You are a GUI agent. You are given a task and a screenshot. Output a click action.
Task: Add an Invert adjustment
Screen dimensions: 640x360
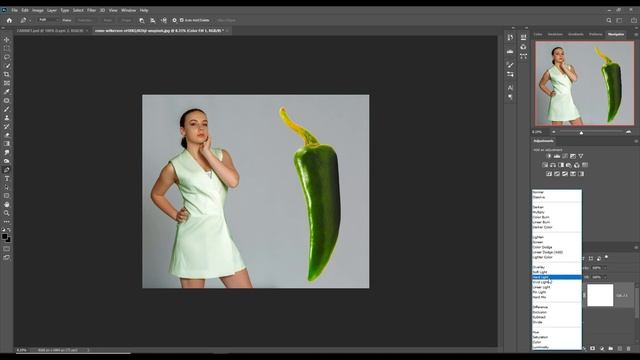point(549,174)
